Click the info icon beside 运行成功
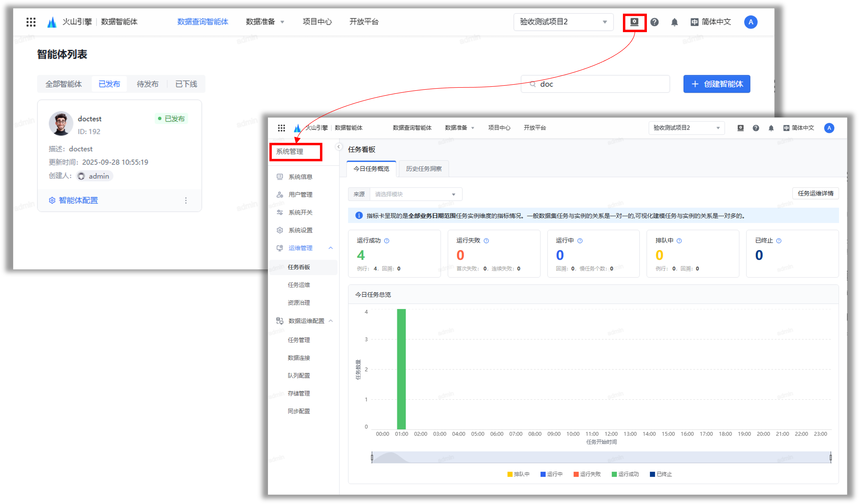The image size is (859, 504). point(387,241)
